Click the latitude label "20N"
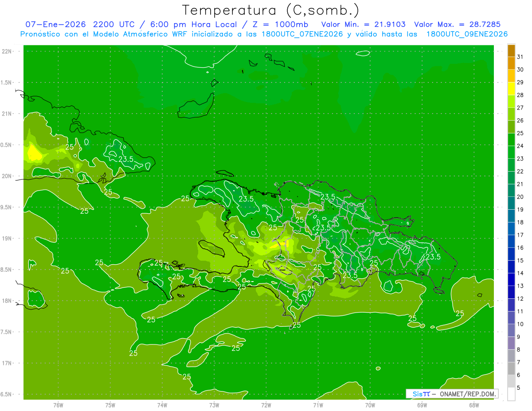The image size is (532, 411). [x=7, y=176]
